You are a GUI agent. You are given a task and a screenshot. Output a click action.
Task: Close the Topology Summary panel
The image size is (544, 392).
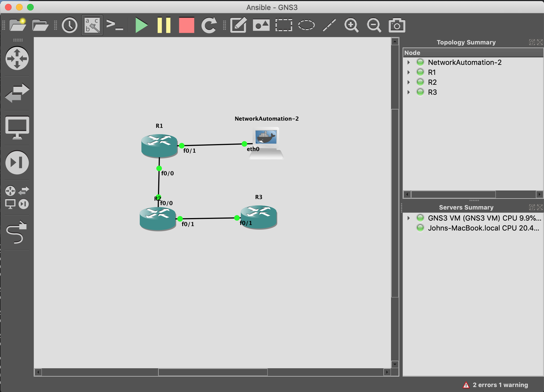pyautogui.click(x=540, y=42)
